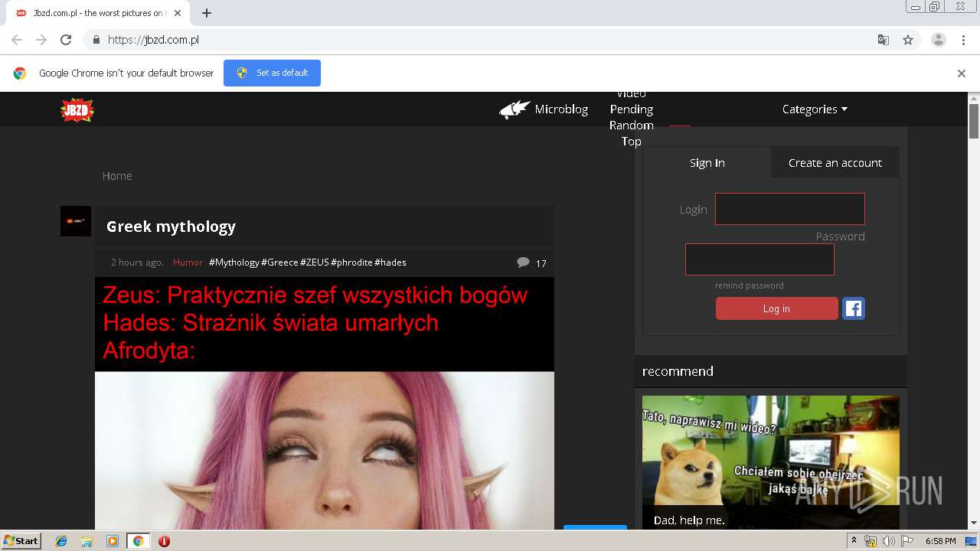
Task: Open the Random menu item
Action: tap(632, 126)
